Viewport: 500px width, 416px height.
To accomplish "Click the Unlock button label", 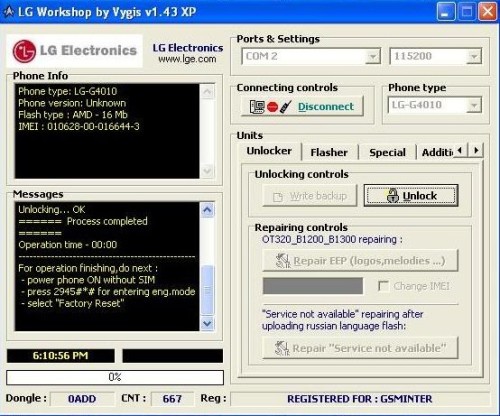I will pos(420,196).
